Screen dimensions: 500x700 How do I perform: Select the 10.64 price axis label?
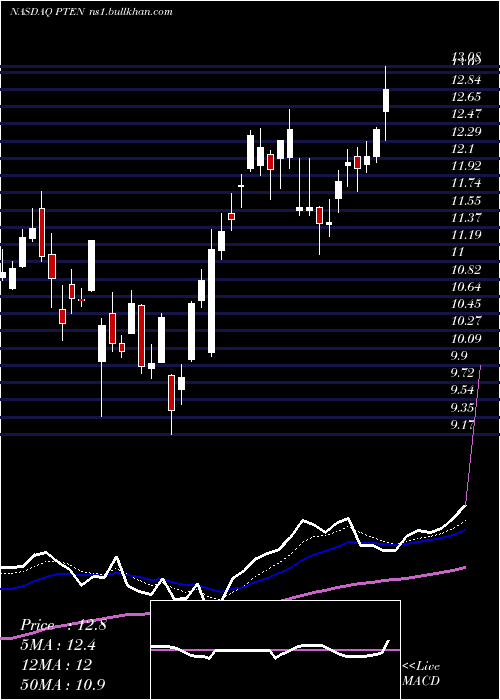click(466, 287)
